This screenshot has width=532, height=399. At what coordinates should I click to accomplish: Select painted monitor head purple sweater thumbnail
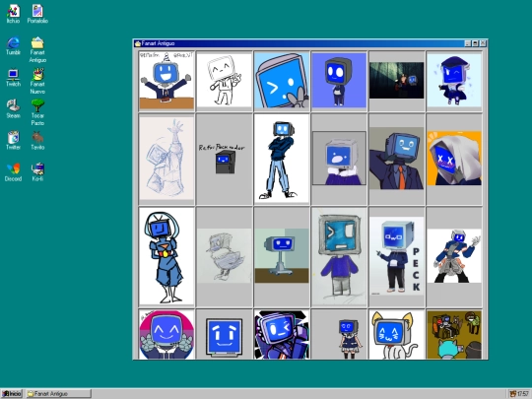click(x=339, y=256)
